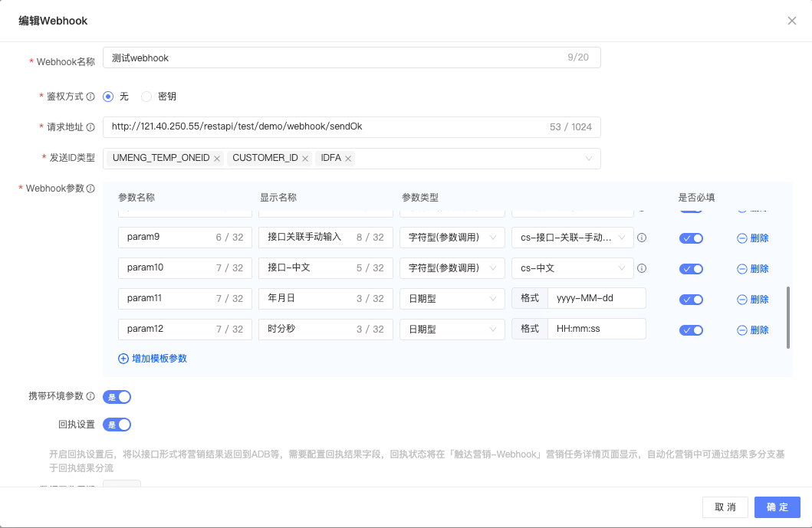812x528 pixels.
Task: Open param12 日期型 type dropdown
Action: [452, 330]
